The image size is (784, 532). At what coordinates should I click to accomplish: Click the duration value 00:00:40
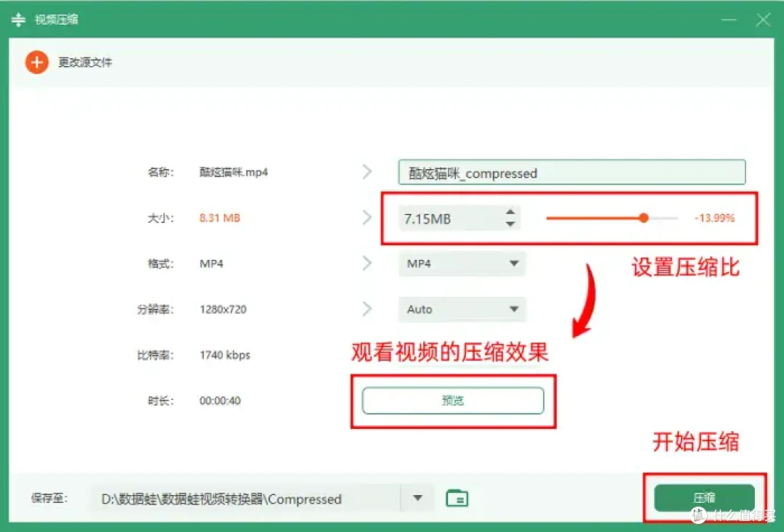pyautogui.click(x=220, y=401)
